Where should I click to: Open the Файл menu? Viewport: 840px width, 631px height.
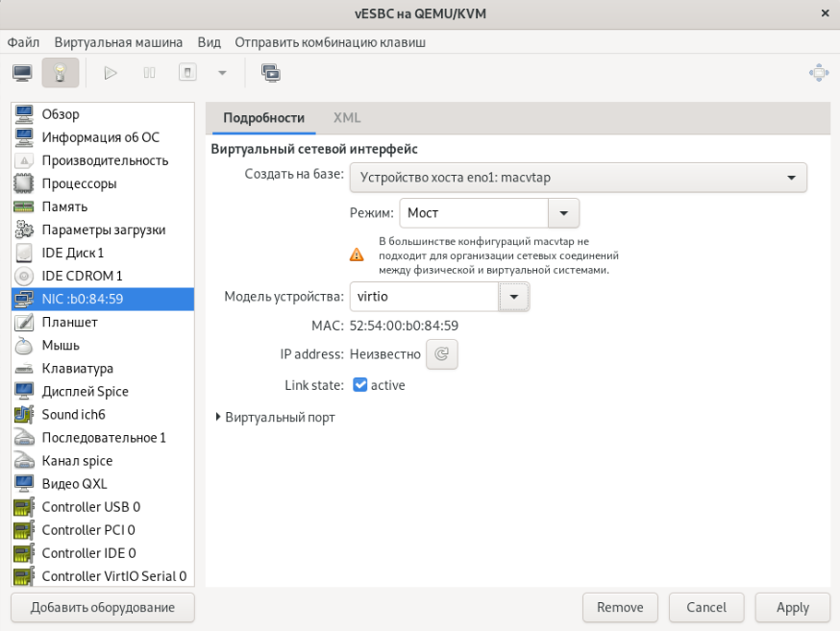[x=24, y=42]
